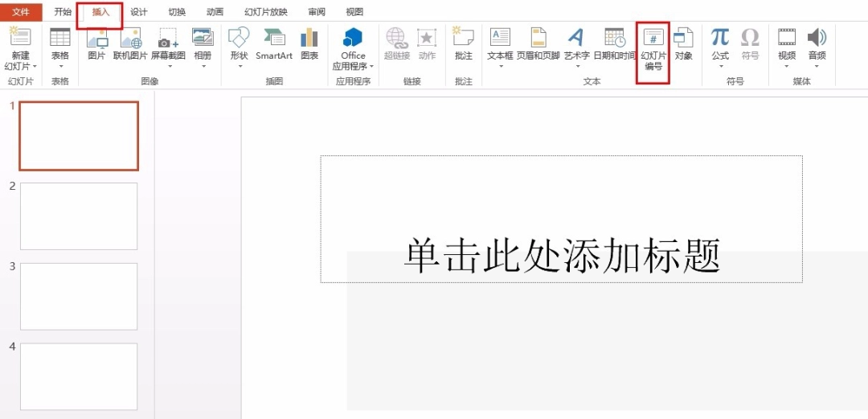Open the Table (表格) insert icon
Image resolution: width=868 pixels, height=419 pixels.
(x=59, y=37)
